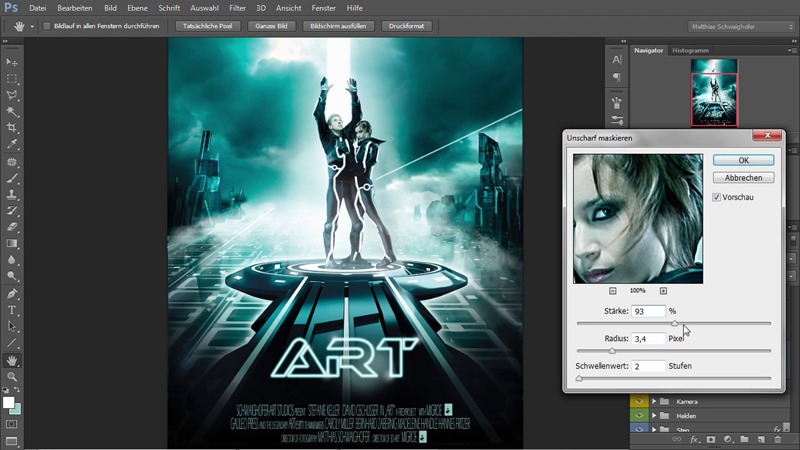The height and width of the screenshot is (450, 800).
Task: Toggle Quick Mask mode
Action: click(11, 424)
